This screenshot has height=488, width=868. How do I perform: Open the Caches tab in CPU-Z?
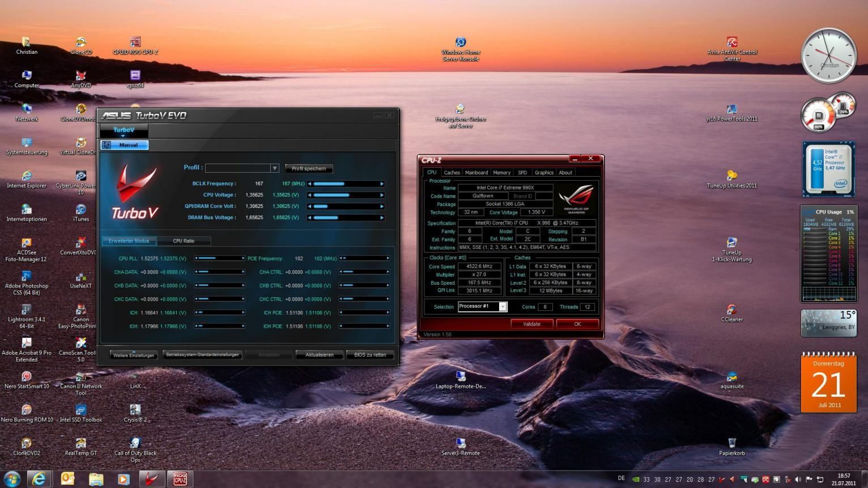point(452,173)
